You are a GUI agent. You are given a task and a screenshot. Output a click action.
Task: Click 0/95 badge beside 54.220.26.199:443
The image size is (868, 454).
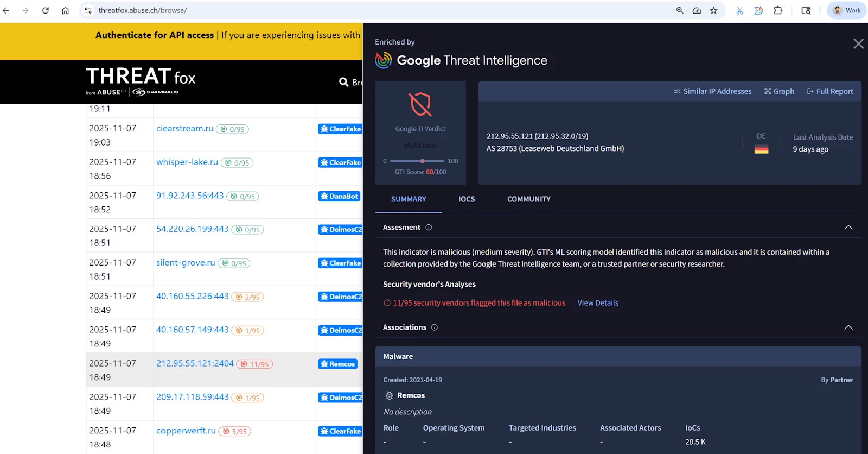click(x=247, y=230)
